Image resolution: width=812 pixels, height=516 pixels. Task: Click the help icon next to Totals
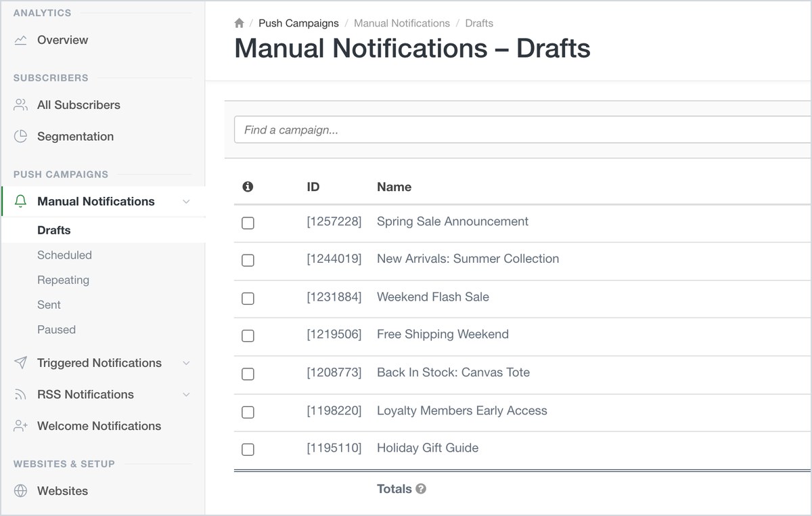pyautogui.click(x=421, y=489)
